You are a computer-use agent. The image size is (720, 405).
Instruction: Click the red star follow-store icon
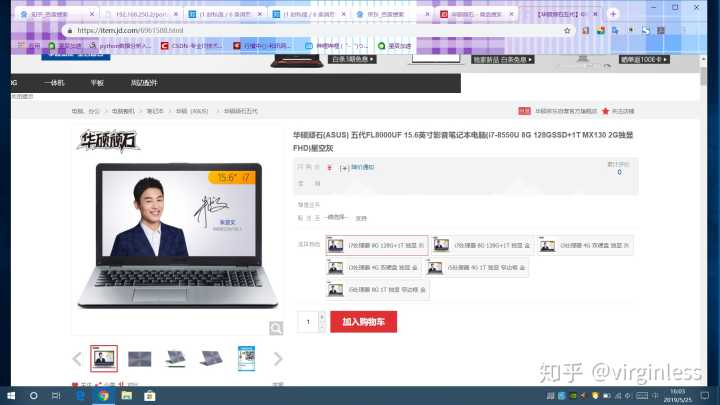[x=605, y=111]
